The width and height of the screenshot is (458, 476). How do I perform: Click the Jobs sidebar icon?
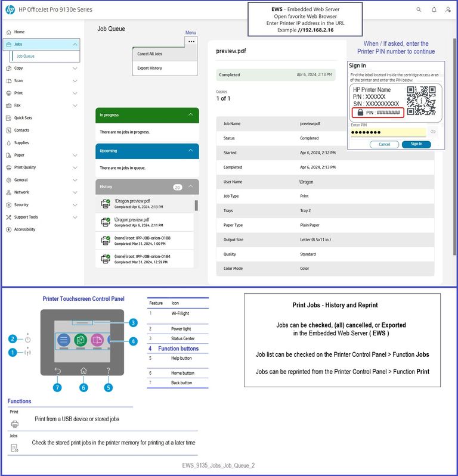click(x=9, y=44)
